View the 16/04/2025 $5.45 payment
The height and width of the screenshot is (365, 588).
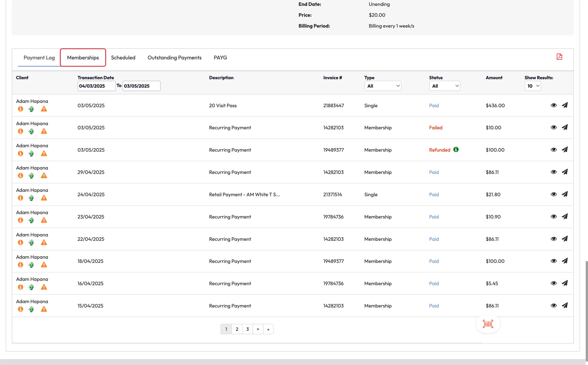[554, 283]
